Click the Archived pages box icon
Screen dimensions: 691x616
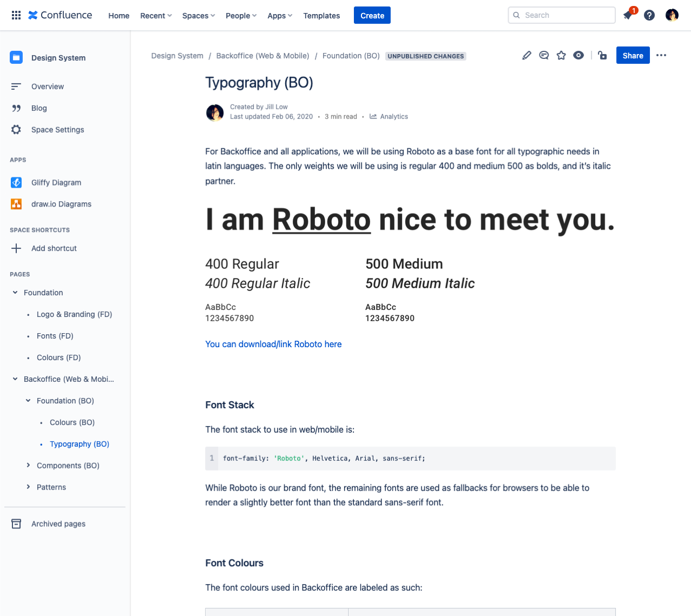tap(16, 524)
